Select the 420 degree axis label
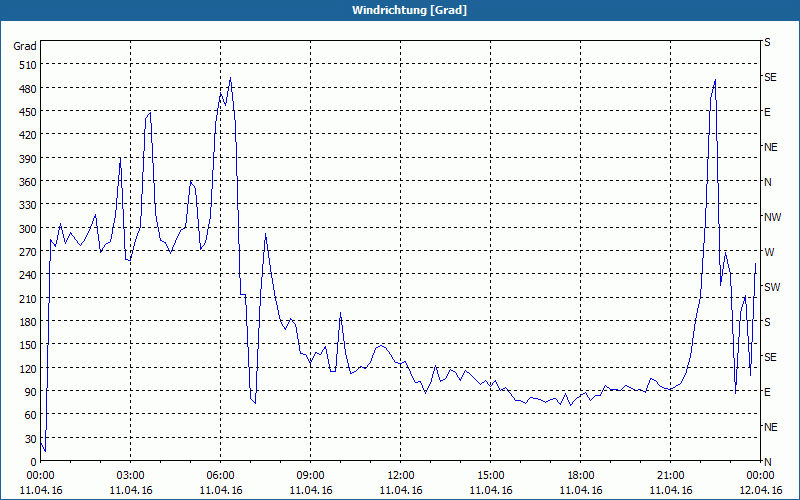The height and width of the screenshot is (500, 800). click(x=28, y=135)
